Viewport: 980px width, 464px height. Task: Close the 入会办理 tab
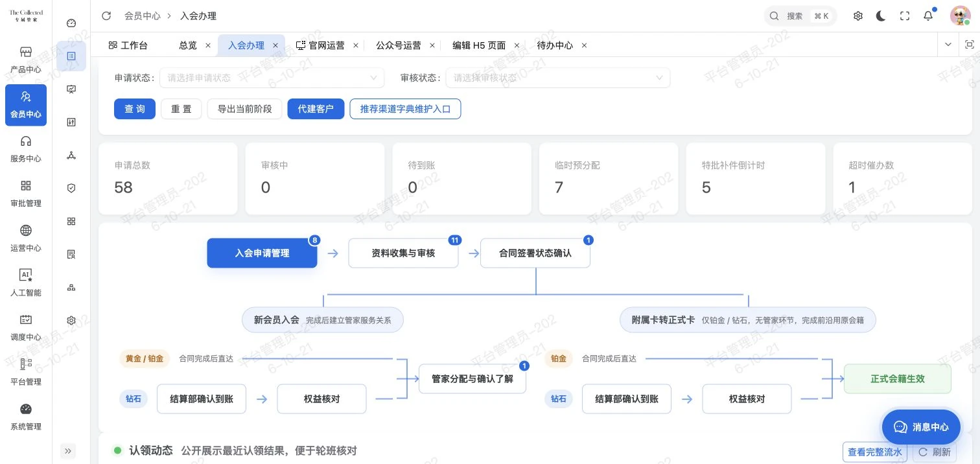pyautogui.click(x=275, y=45)
